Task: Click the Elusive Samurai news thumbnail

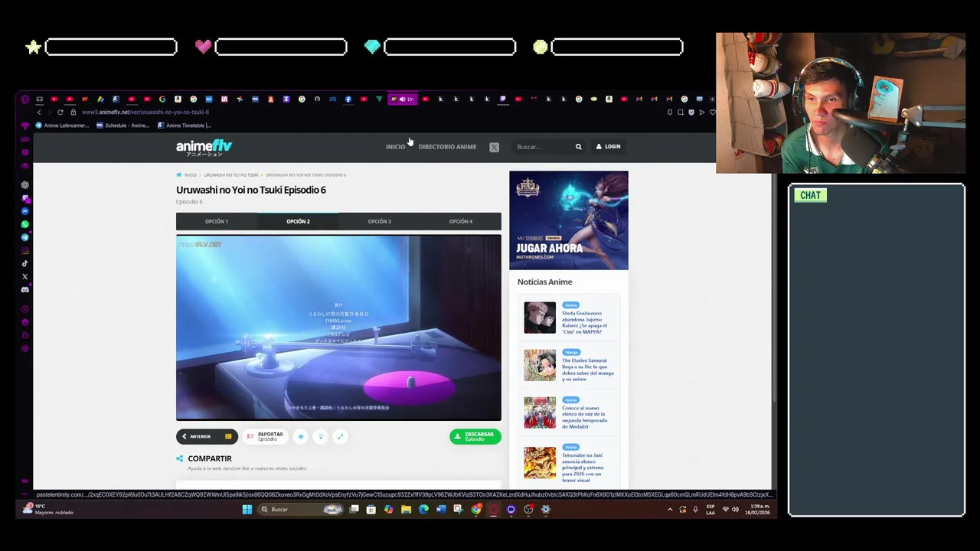Action: 540,366
